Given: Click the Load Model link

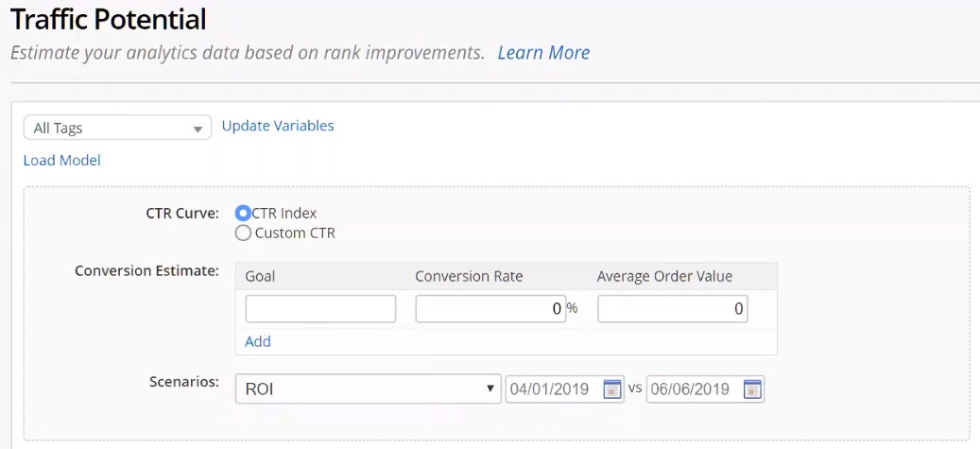Looking at the screenshot, I should point(61,161).
